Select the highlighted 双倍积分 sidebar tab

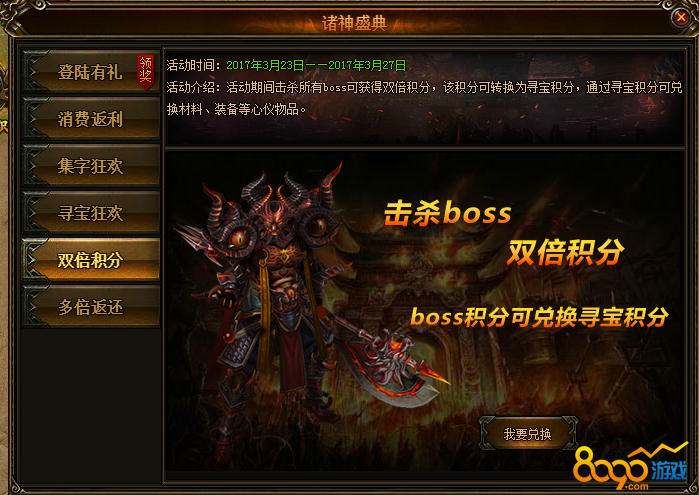tap(91, 260)
